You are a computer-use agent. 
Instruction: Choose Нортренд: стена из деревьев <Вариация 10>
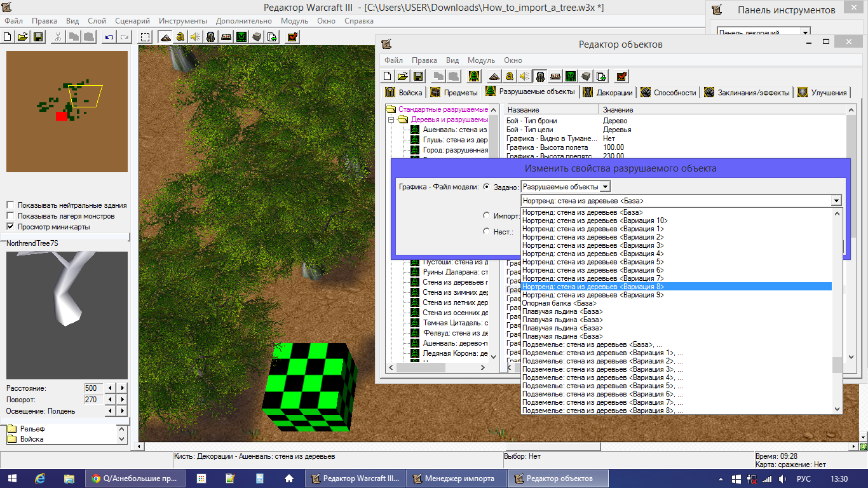[677, 220]
